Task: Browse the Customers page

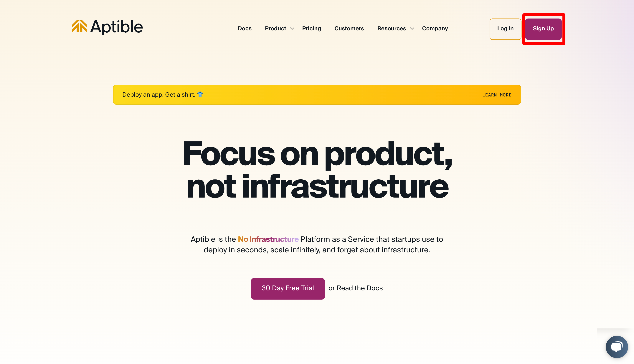Action: click(349, 29)
